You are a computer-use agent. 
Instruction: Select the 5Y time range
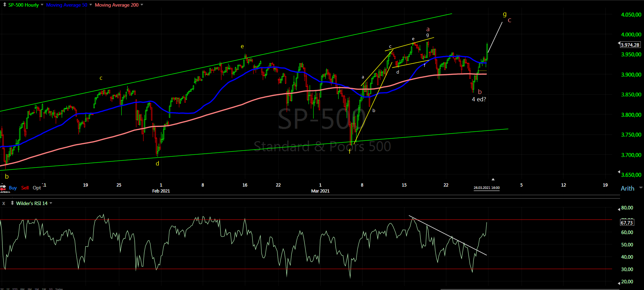pyautogui.click(x=2, y=289)
